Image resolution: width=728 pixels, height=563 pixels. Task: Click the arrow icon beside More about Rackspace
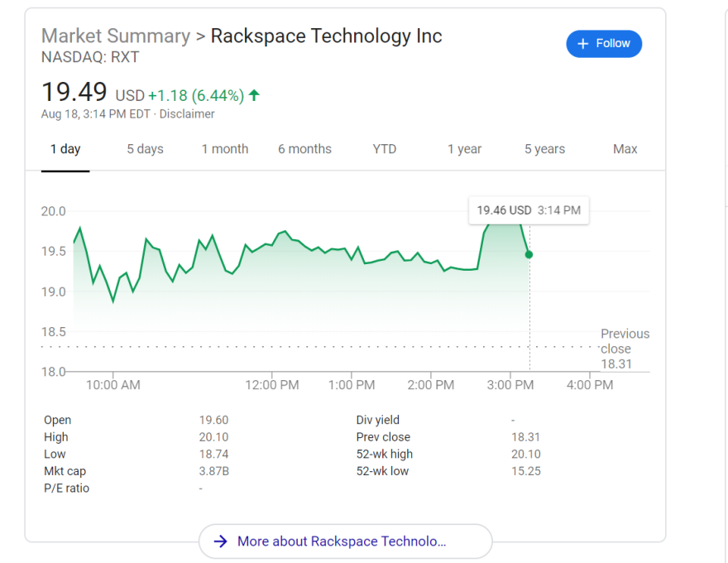221,541
